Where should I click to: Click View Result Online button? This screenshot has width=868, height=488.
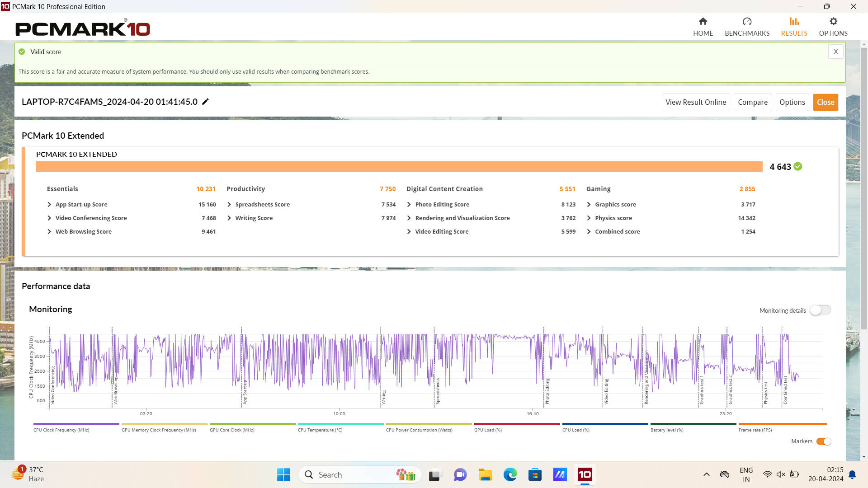point(695,102)
